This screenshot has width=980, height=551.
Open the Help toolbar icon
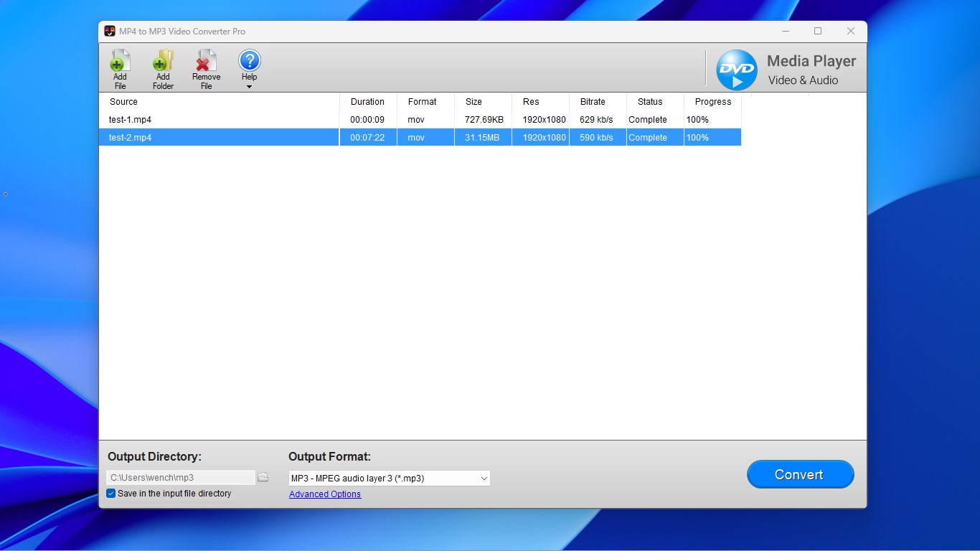tap(249, 65)
